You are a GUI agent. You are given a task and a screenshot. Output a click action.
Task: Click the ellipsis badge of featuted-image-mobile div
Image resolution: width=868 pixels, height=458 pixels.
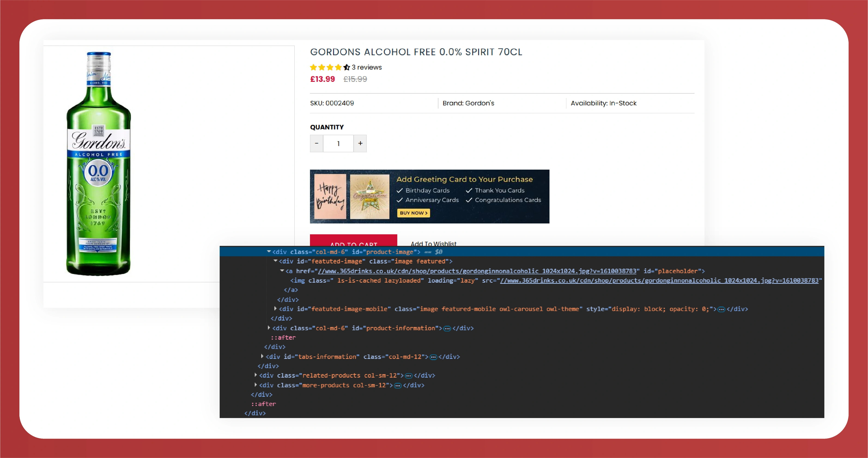721,309
